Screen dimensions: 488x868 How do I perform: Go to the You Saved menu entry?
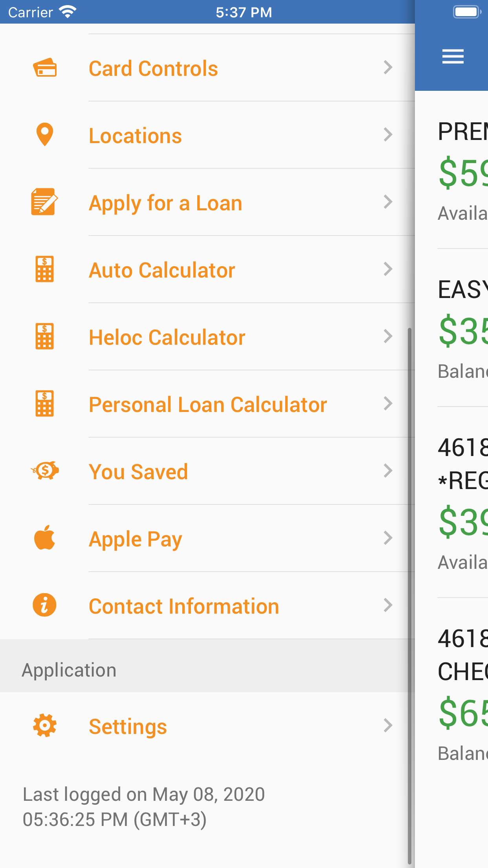(138, 472)
